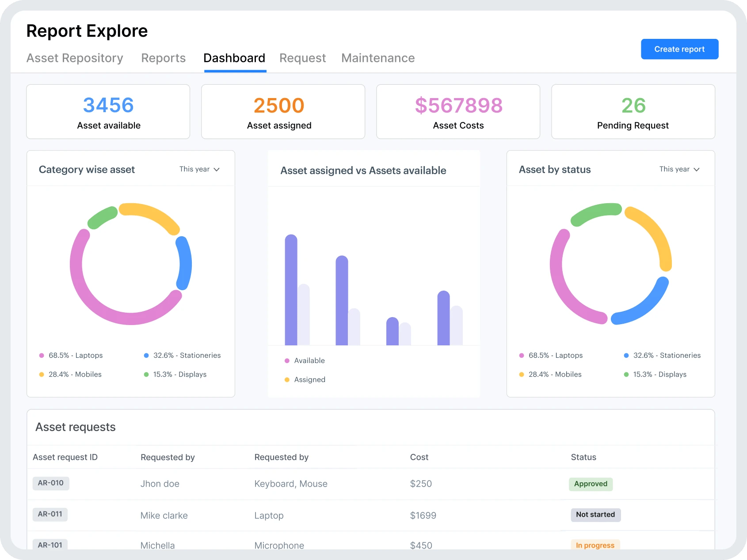Viewport: 747px width, 560px height.
Task: Open the Asset Repository tab
Action: pyautogui.click(x=75, y=58)
